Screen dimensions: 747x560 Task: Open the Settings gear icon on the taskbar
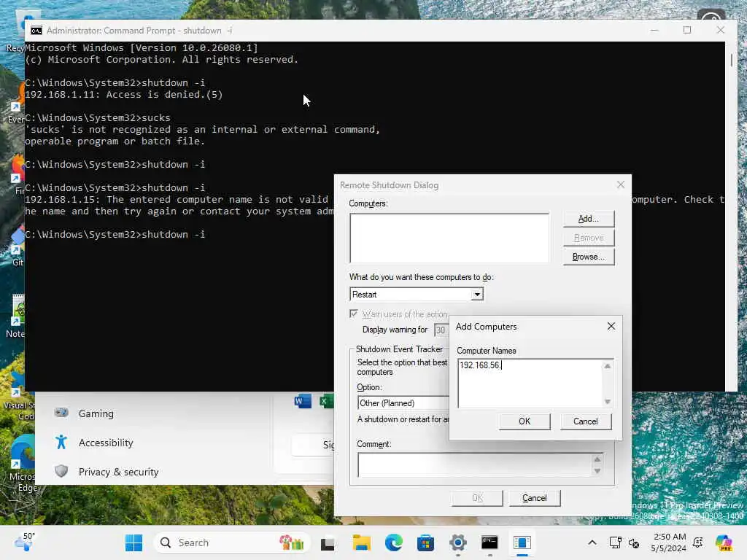[458, 542]
